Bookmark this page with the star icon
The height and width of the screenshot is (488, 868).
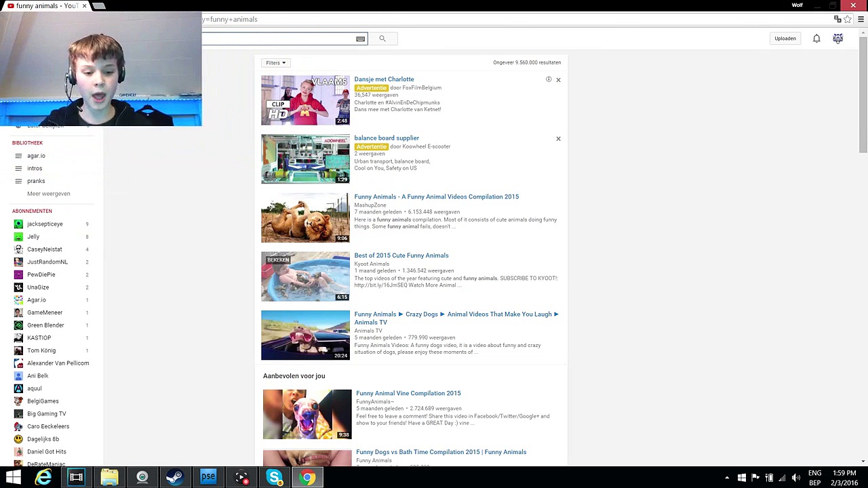[x=848, y=20]
